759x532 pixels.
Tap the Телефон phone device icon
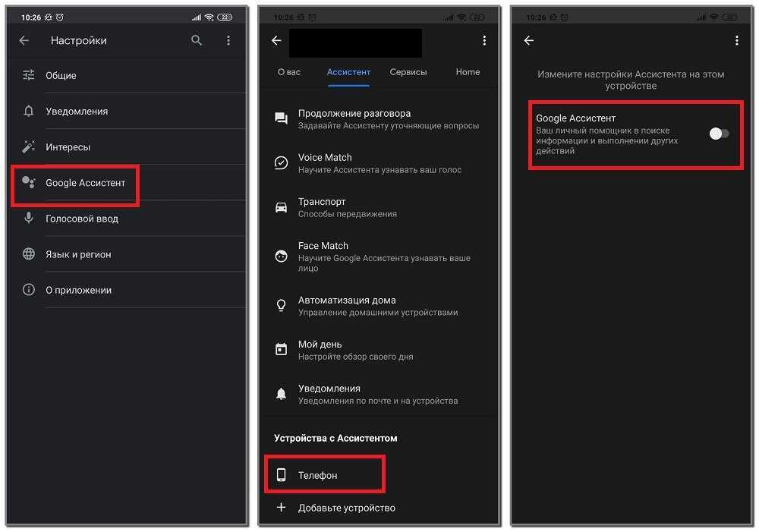click(x=282, y=475)
